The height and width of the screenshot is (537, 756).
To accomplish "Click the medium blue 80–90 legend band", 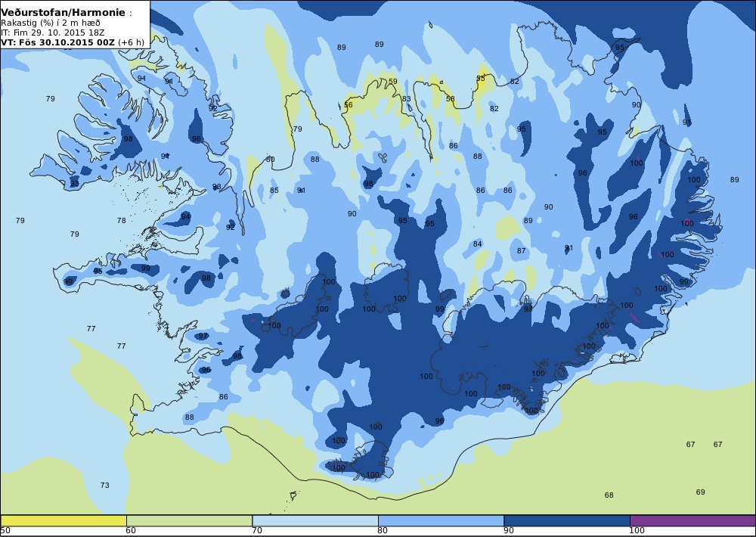I will click(442, 520).
